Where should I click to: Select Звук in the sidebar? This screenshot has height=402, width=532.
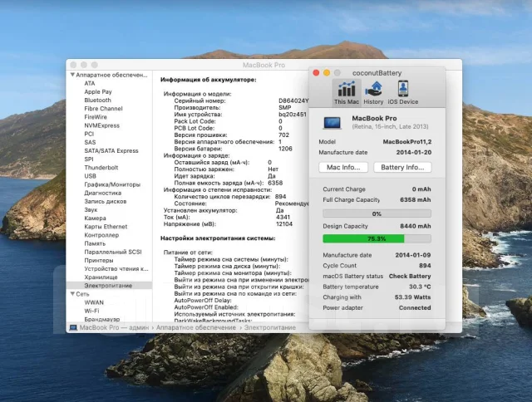[91, 210]
